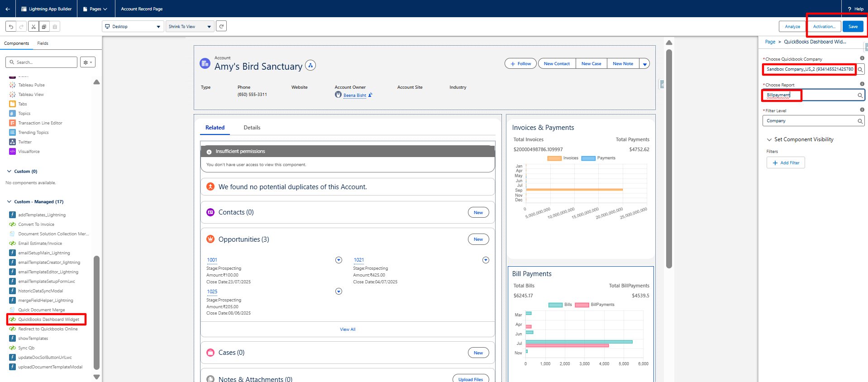
Task: Open the Desktop form factor dropdown
Action: tap(133, 27)
